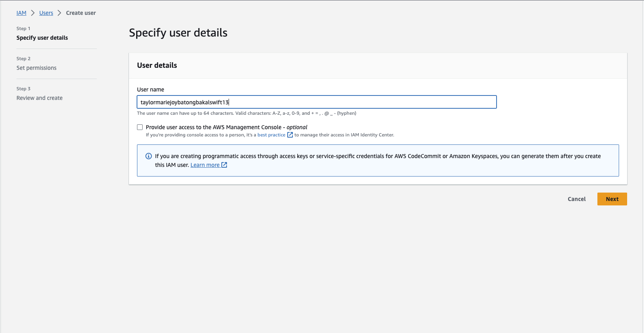Cancel the user creation
Viewport: 644px width, 333px height.
(x=577, y=199)
